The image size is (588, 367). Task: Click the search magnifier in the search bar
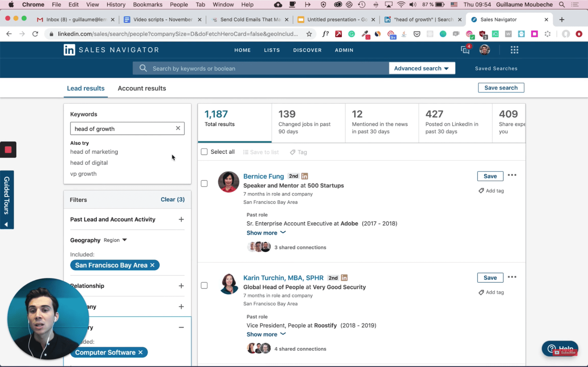[143, 68]
